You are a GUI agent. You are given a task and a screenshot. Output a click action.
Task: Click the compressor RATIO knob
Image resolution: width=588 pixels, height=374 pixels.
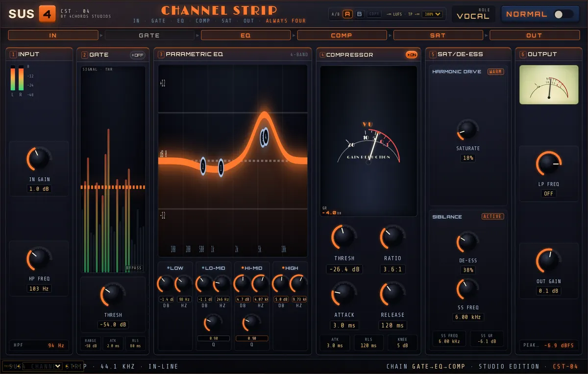coord(392,237)
